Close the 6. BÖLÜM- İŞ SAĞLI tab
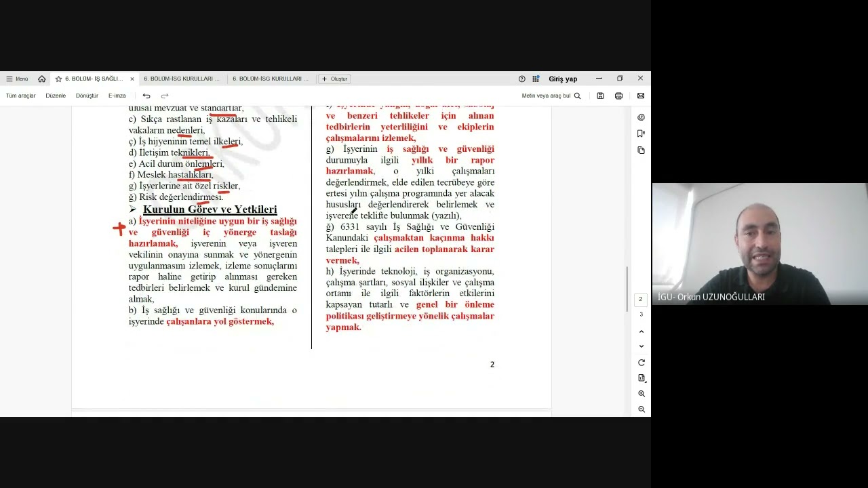This screenshot has width=868, height=488. [x=132, y=79]
